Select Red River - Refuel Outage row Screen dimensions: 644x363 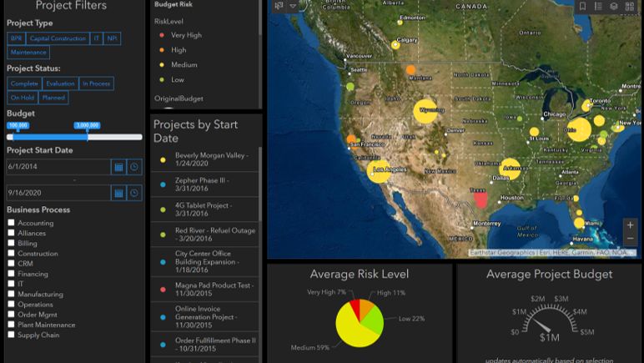204,234
